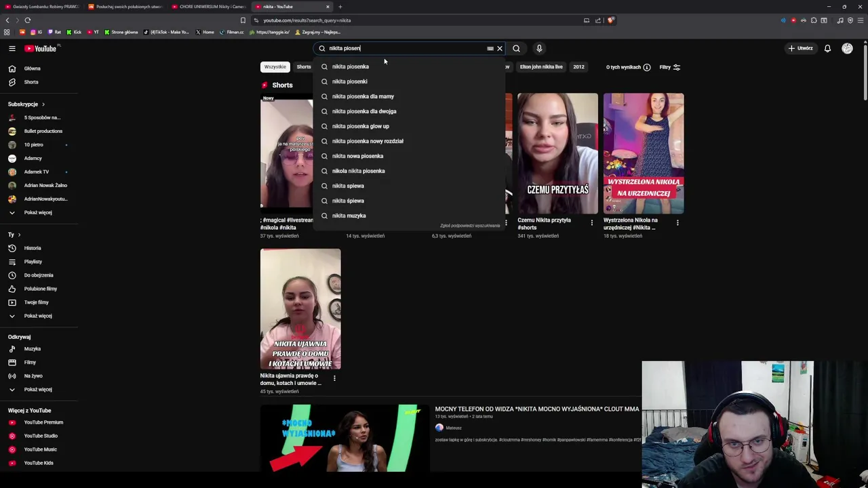
Task: Bookmark this page icon
Action: tap(243, 20)
